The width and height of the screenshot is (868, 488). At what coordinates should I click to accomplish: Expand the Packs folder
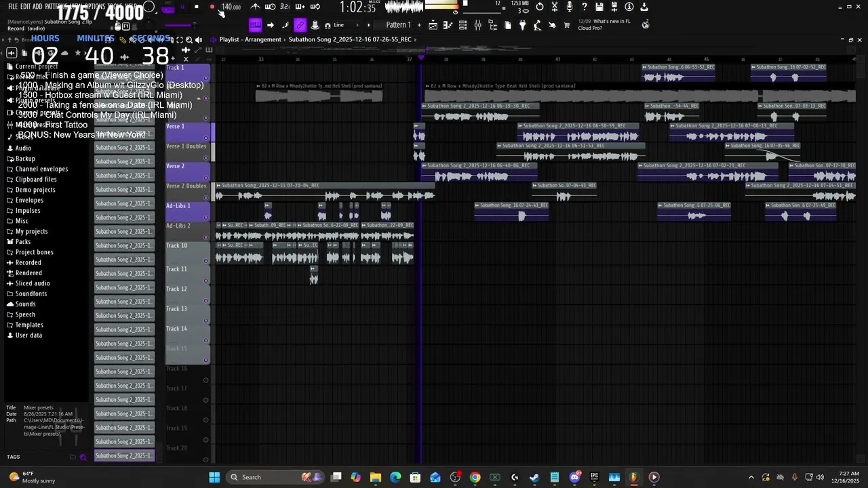tap(23, 241)
